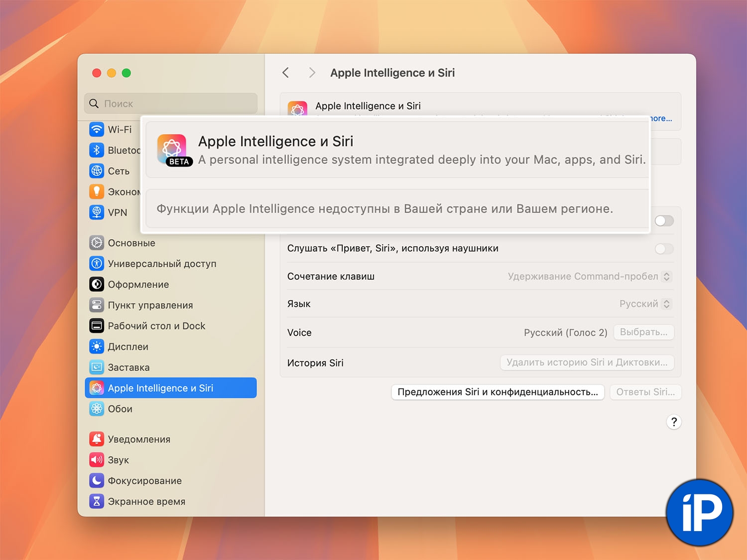Select the Сеть globe icon
The height and width of the screenshot is (560, 747).
[x=97, y=171]
